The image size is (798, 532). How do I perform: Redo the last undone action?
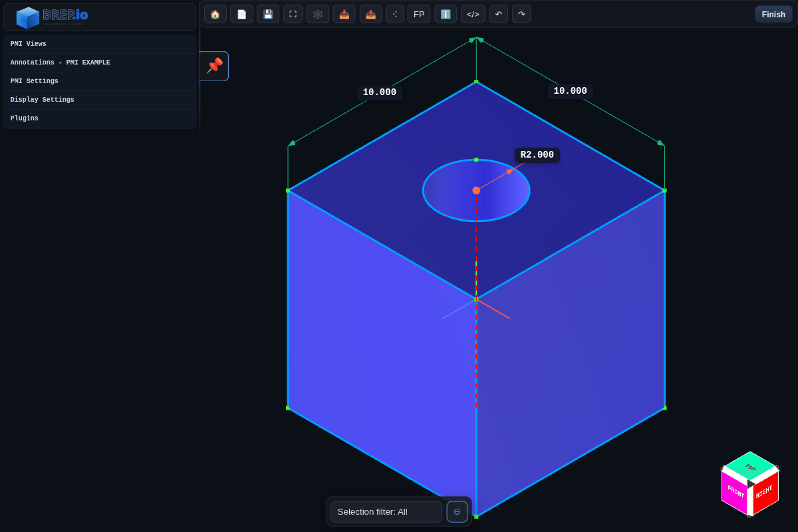(x=521, y=14)
